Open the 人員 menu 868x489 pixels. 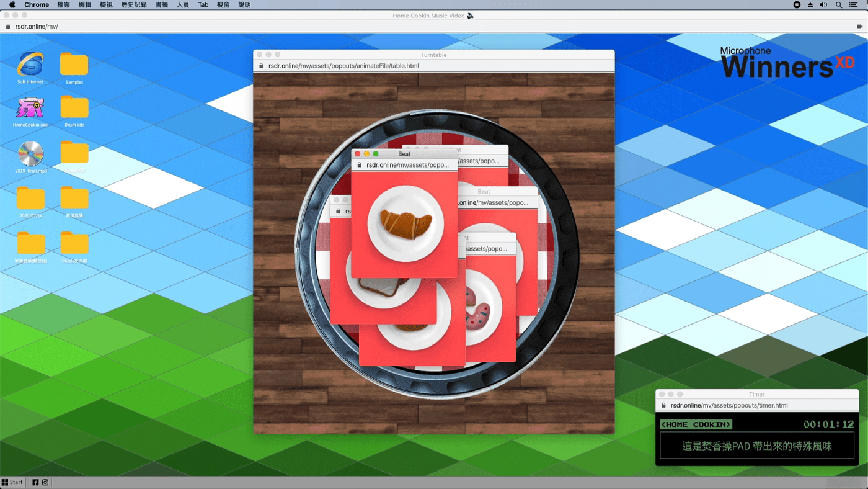click(183, 4)
